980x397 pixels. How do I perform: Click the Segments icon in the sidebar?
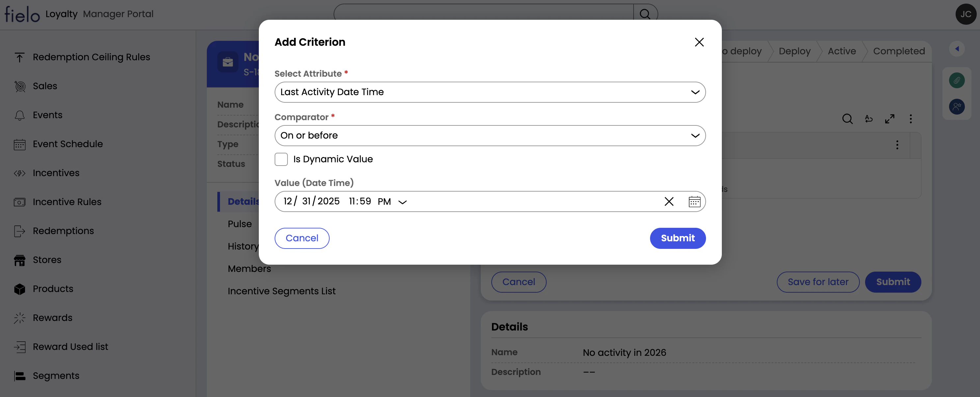[19, 375]
